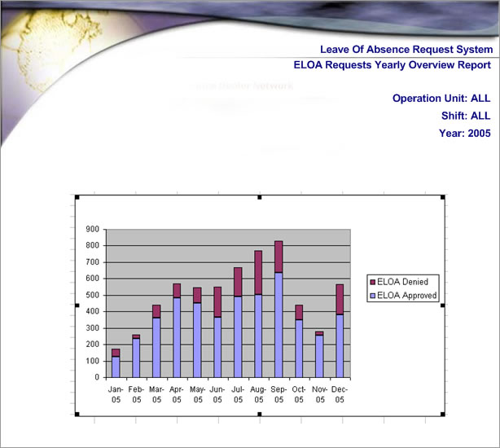
Task: Click the Operation Unit: ALL text
Action: point(441,99)
